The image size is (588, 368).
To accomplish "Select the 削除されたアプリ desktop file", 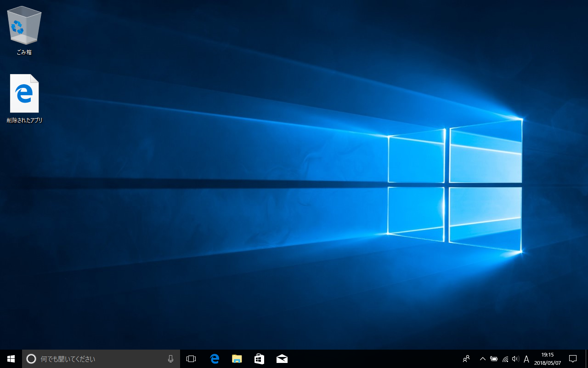I will tap(24, 94).
